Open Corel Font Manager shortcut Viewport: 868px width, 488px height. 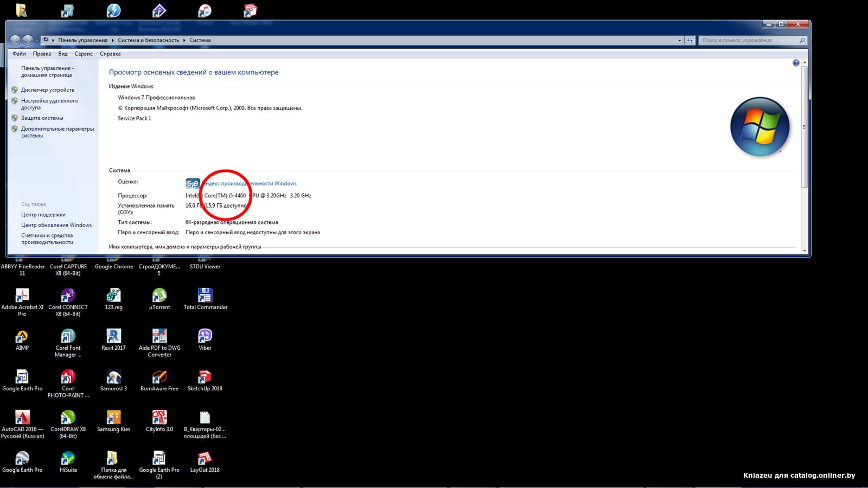point(68,343)
